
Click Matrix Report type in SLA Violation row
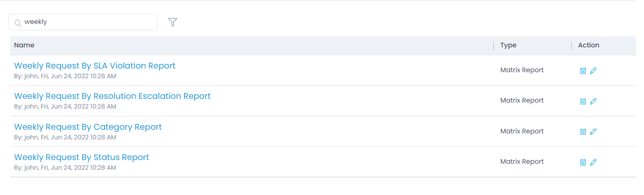point(522,70)
